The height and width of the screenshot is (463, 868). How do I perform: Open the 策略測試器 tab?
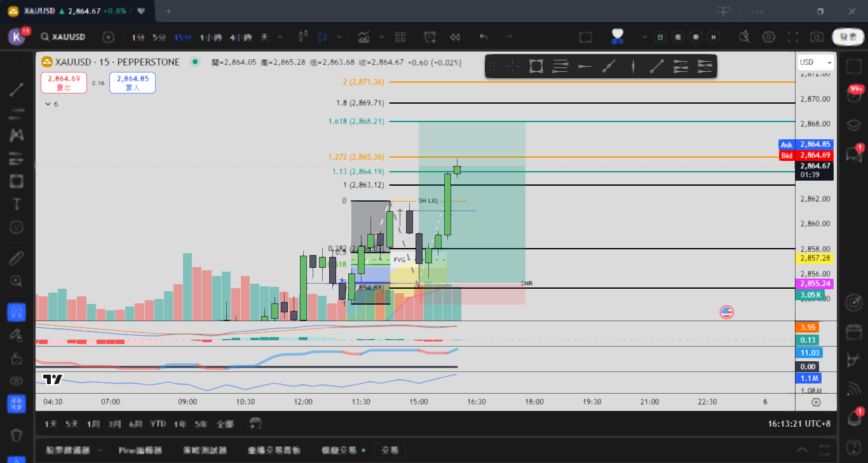click(205, 450)
